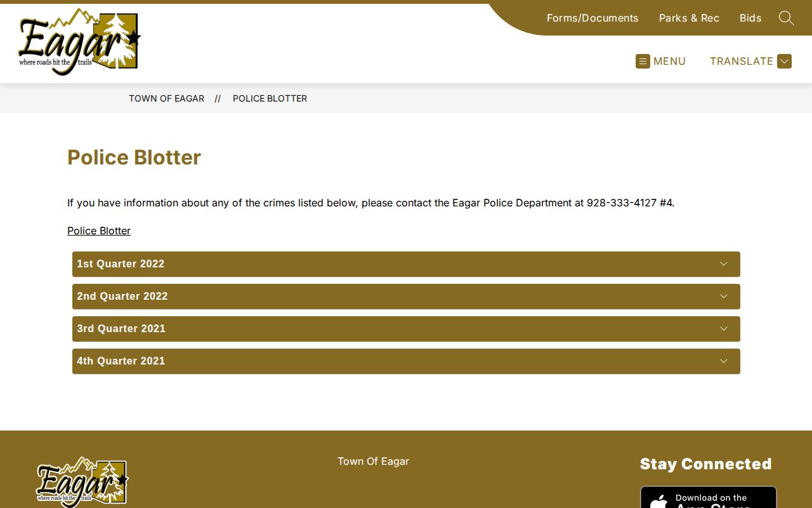This screenshot has width=812, height=508.
Task: Tap the Download on the App Store badge
Action: coord(708,497)
